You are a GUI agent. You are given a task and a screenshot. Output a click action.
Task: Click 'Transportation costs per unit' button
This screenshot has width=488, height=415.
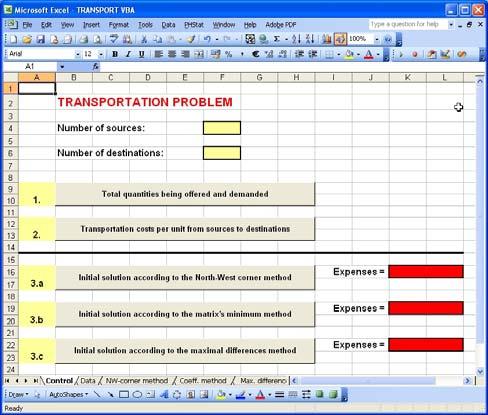pos(185,229)
